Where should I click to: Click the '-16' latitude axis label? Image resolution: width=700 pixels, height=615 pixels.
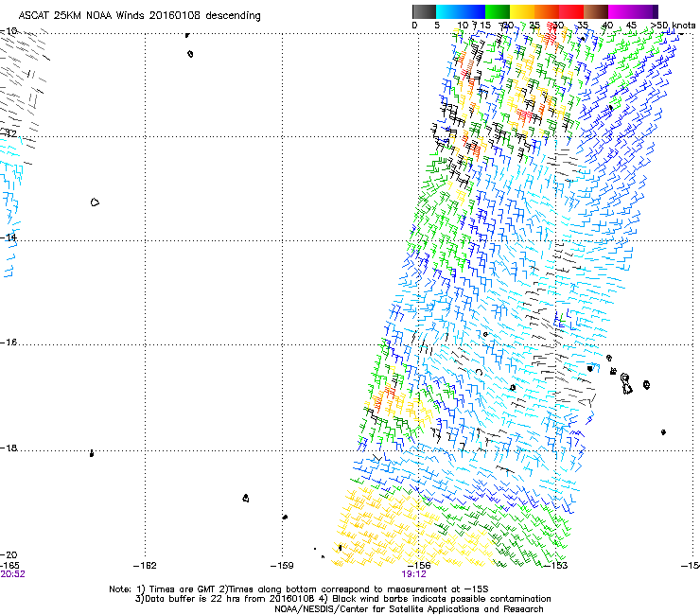9,343
